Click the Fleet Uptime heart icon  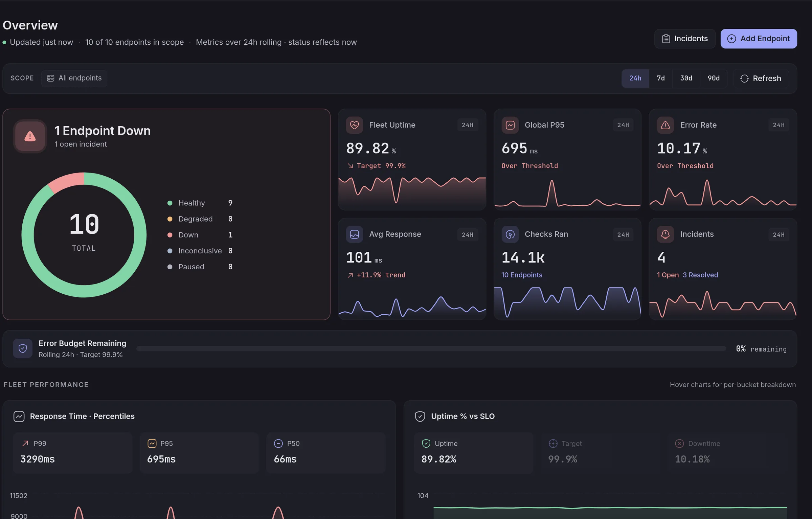[354, 125]
